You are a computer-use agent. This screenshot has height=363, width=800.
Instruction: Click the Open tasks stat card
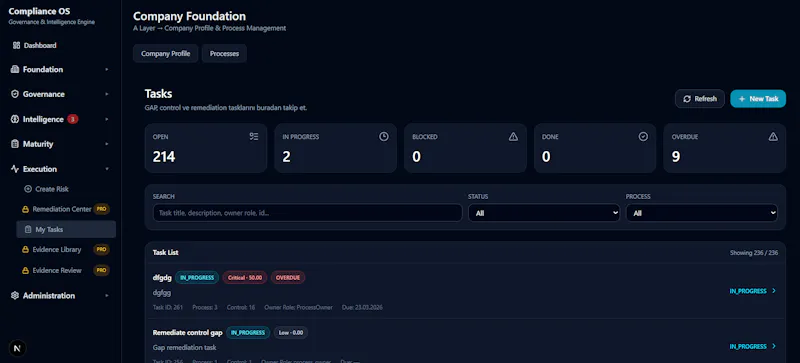click(206, 148)
